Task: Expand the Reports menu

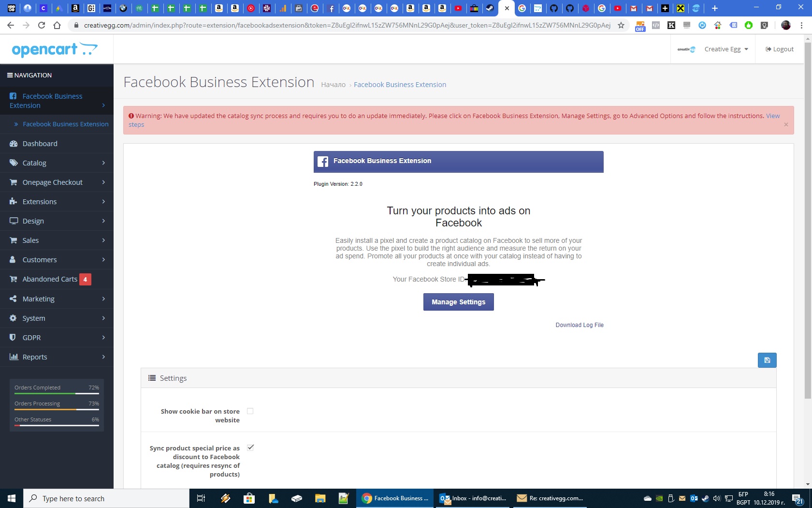Action: click(57, 357)
